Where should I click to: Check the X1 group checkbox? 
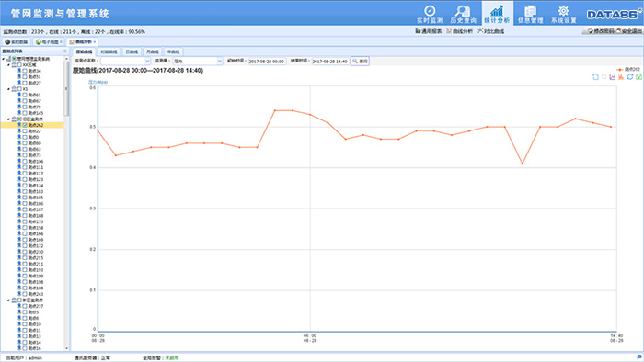click(x=19, y=89)
